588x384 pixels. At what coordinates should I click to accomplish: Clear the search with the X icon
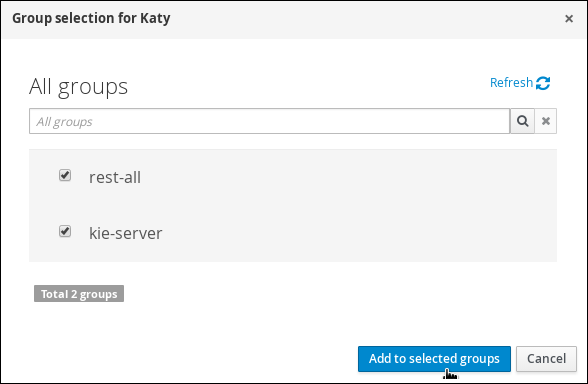tap(546, 121)
